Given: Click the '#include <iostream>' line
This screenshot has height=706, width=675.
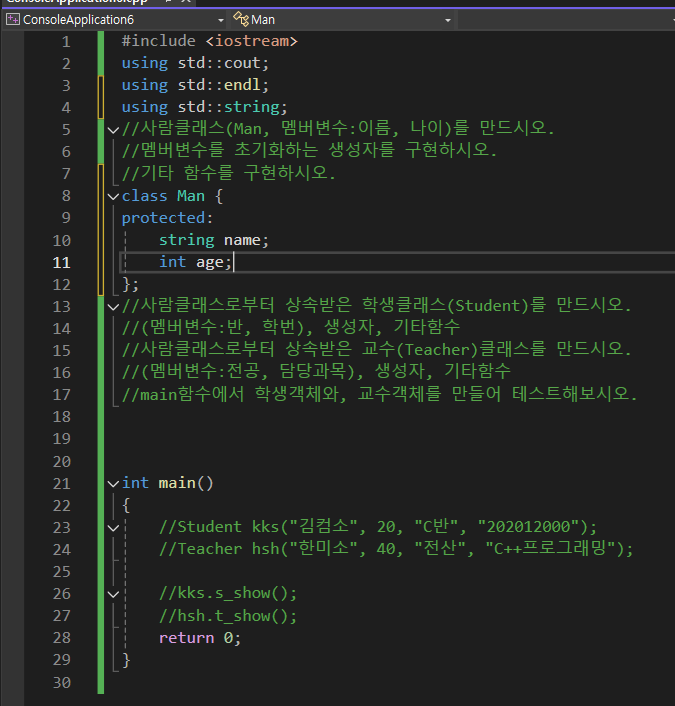Looking at the screenshot, I should point(209,41).
